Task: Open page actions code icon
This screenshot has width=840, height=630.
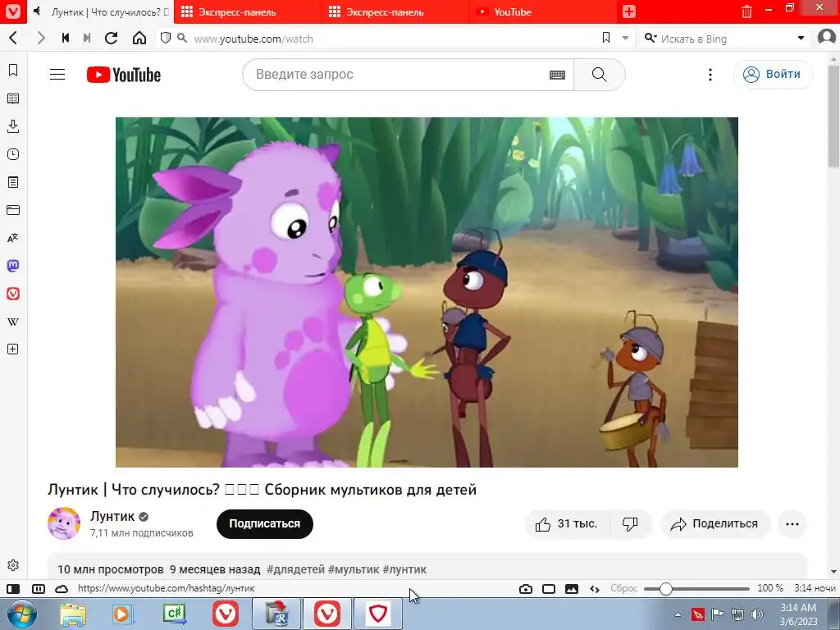Action: 595,589
